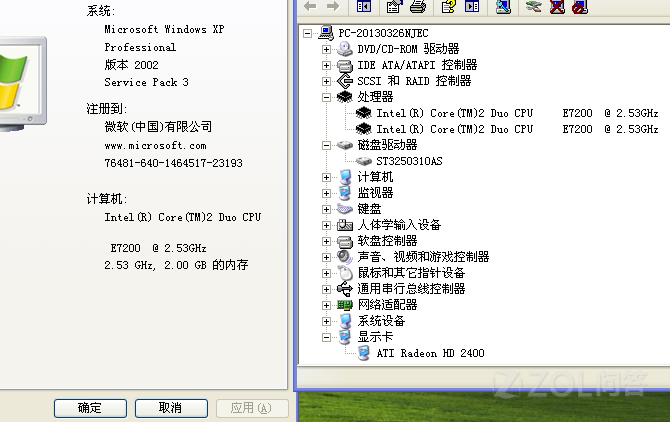670x422 pixels.
Task: Click the 磁盘驱动器 disk category icon
Action: (344, 145)
